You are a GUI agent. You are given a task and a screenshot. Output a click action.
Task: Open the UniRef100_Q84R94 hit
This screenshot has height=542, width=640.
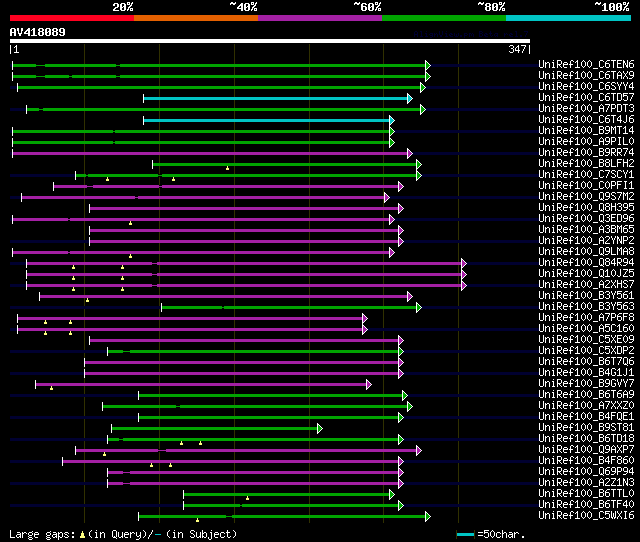(x=586, y=263)
